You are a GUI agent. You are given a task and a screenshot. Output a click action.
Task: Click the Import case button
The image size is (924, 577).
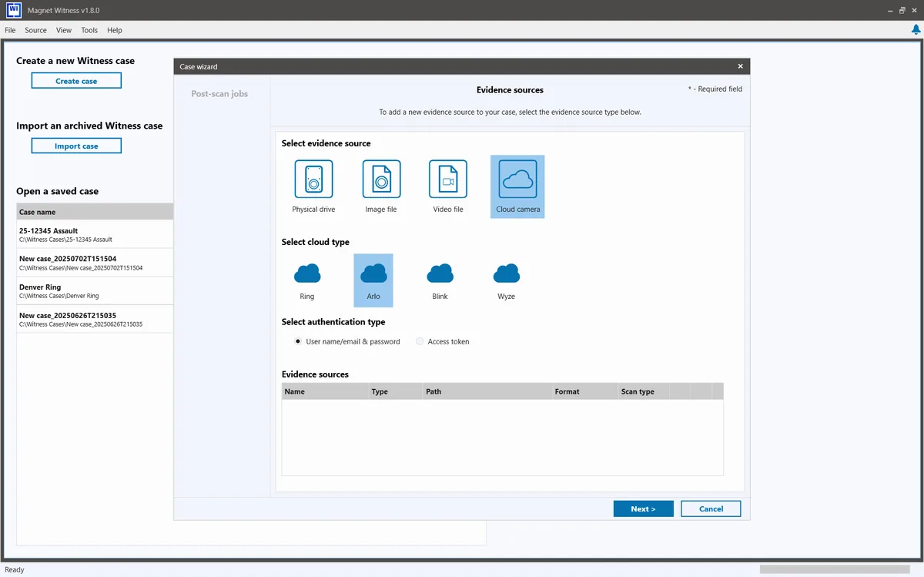[x=76, y=146]
